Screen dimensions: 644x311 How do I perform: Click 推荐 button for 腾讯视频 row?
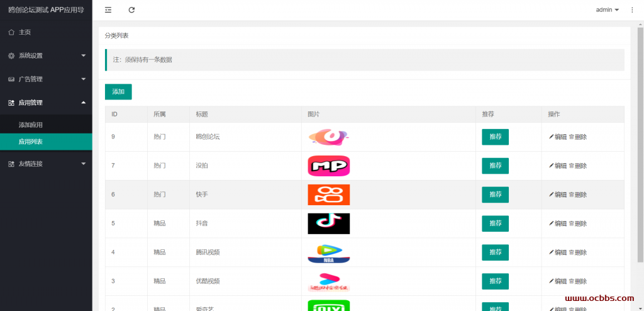pos(496,252)
